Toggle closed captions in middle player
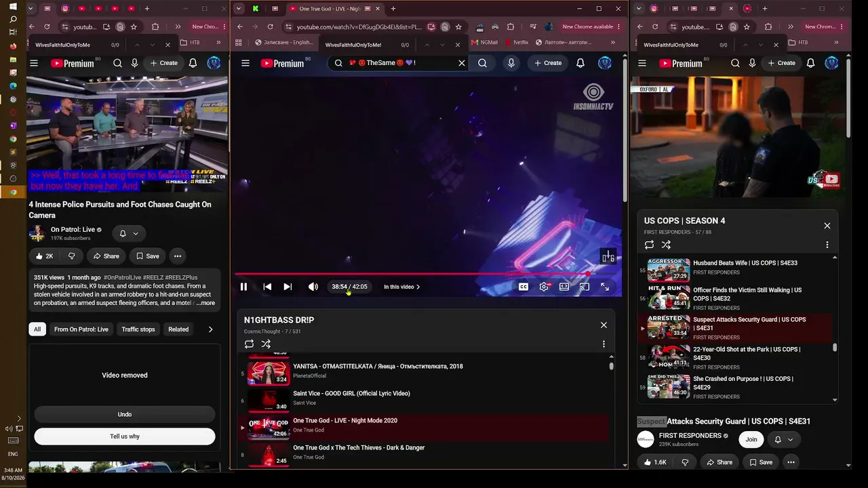The height and width of the screenshot is (488, 868). [x=524, y=287]
